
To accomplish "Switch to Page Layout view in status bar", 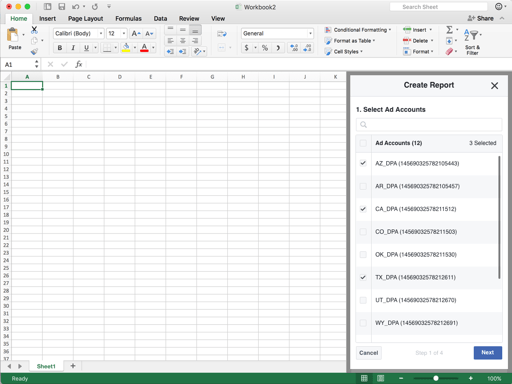I will click(x=380, y=378).
